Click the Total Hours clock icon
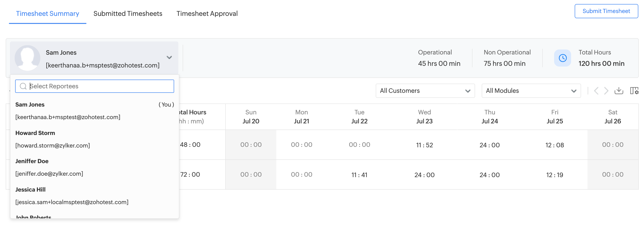The height and width of the screenshot is (242, 644). (563, 58)
